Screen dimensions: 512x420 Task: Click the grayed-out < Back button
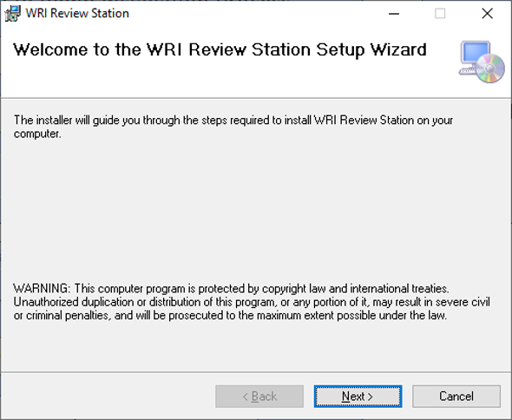(259, 397)
